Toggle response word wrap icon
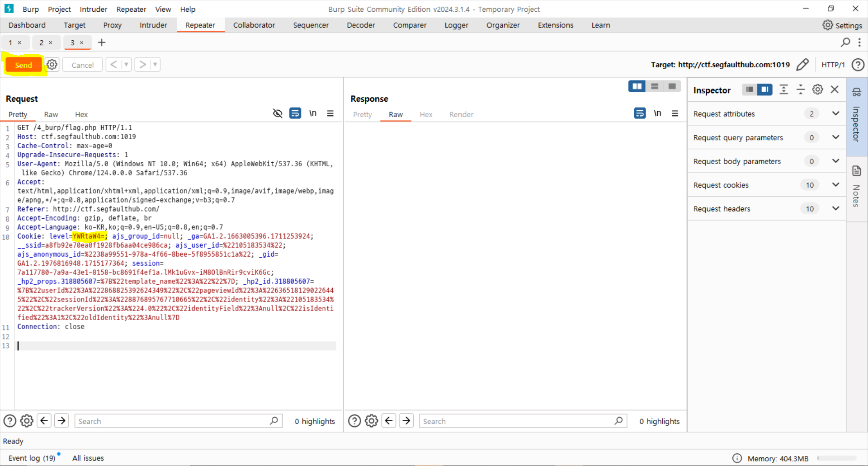This screenshot has height=466, width=868. [640, 113]
